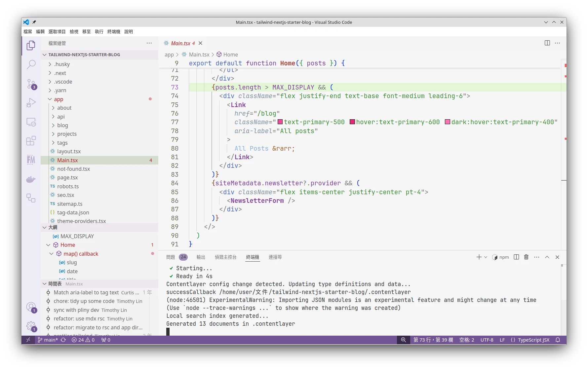This screenshot has height=370, width=588.
Task: Toggle the panel maximize chevron
Action: pos(547,257)
